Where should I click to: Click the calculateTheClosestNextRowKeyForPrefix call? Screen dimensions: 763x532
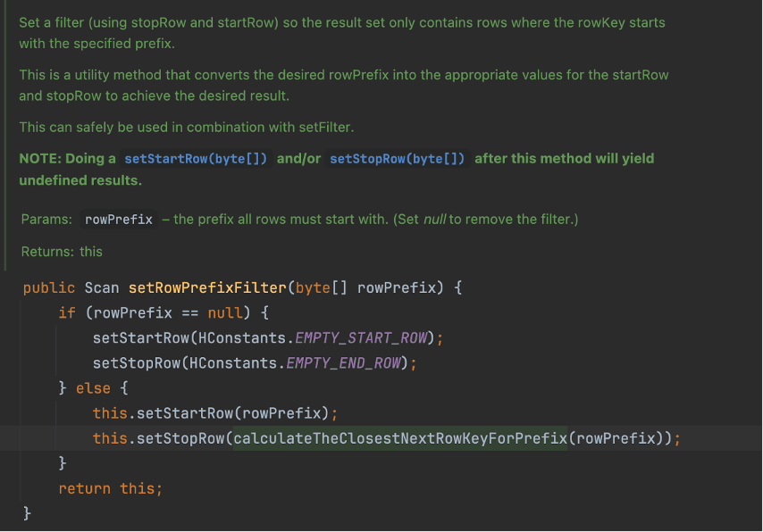[x=400, y=438]
